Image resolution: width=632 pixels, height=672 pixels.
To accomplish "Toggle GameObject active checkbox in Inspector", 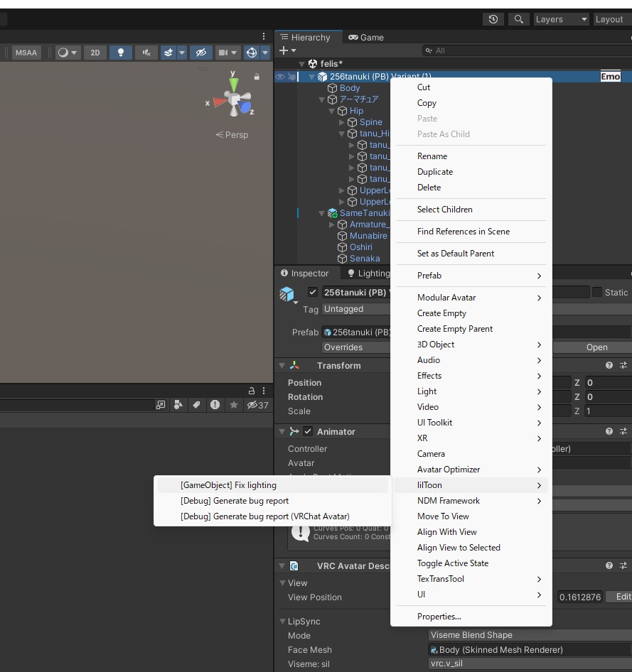I will point(313,292).
